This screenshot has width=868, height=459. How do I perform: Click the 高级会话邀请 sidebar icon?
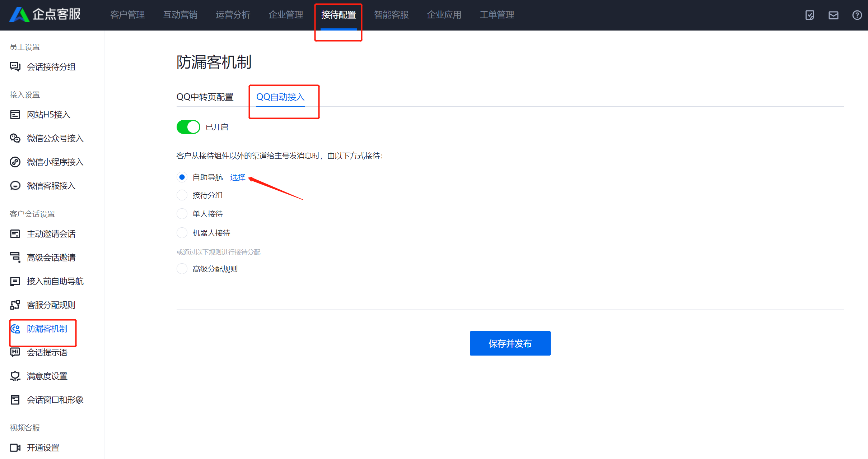coord(15,258)
